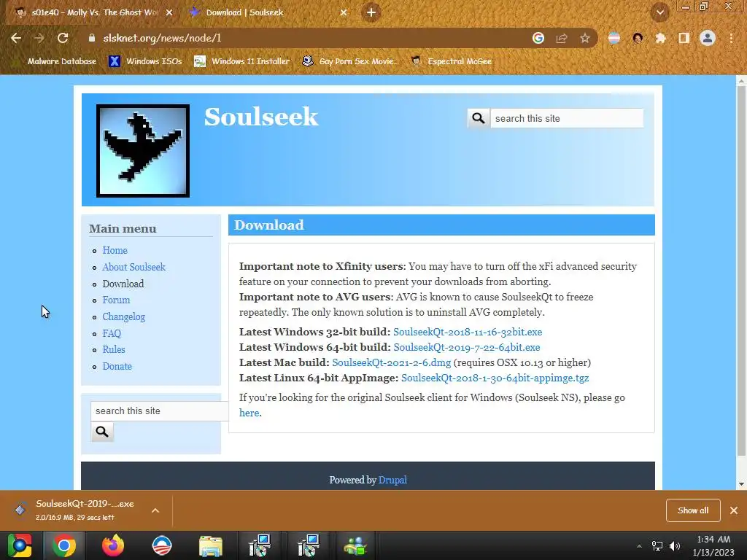Click the browser forward arrow

[39, 38]
